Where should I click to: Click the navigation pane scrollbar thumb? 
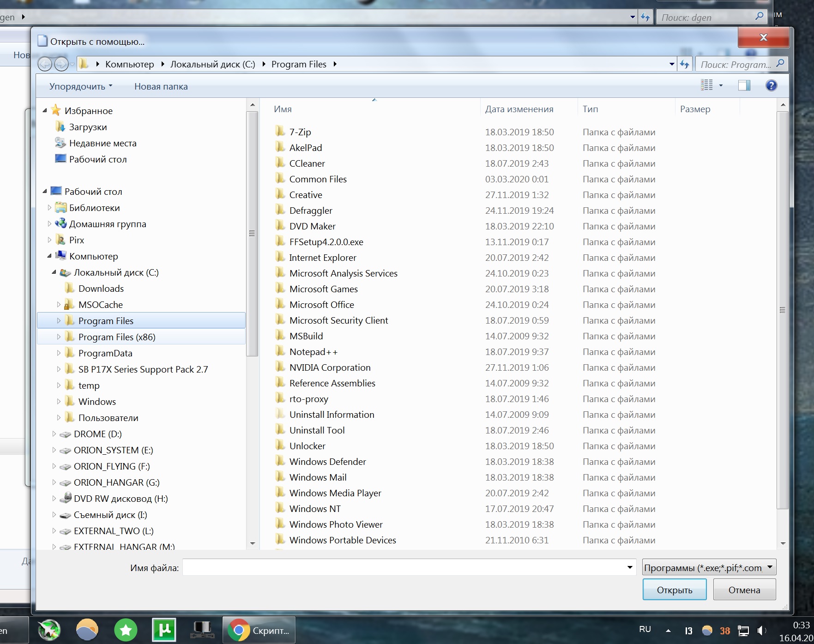[x=252, y=234]
